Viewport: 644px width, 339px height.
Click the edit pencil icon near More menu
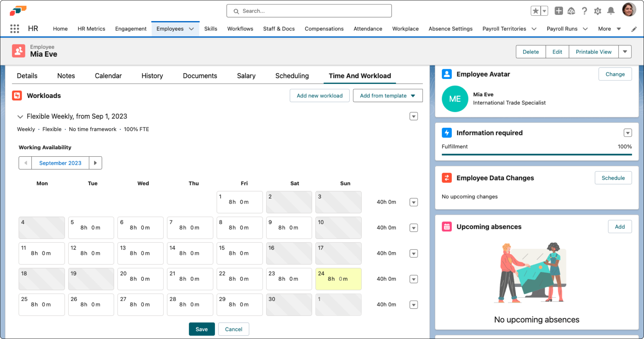[x=633, y=29]
